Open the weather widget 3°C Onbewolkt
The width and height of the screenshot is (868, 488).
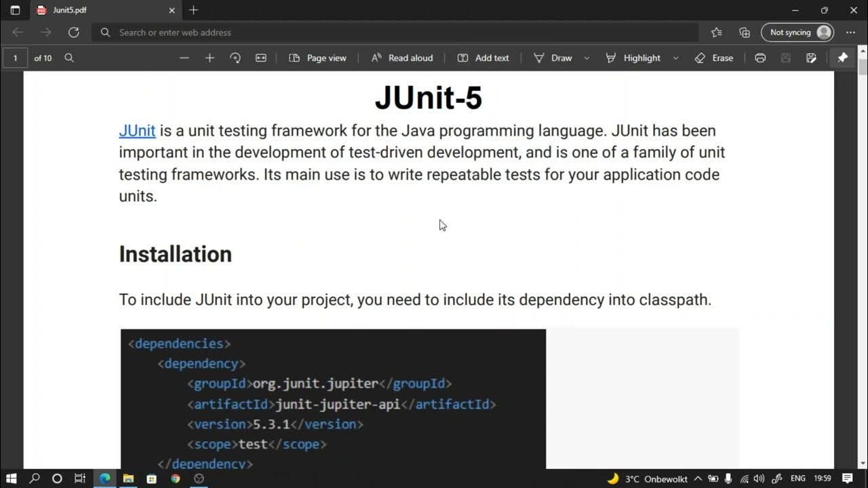[x=647, y=479]
